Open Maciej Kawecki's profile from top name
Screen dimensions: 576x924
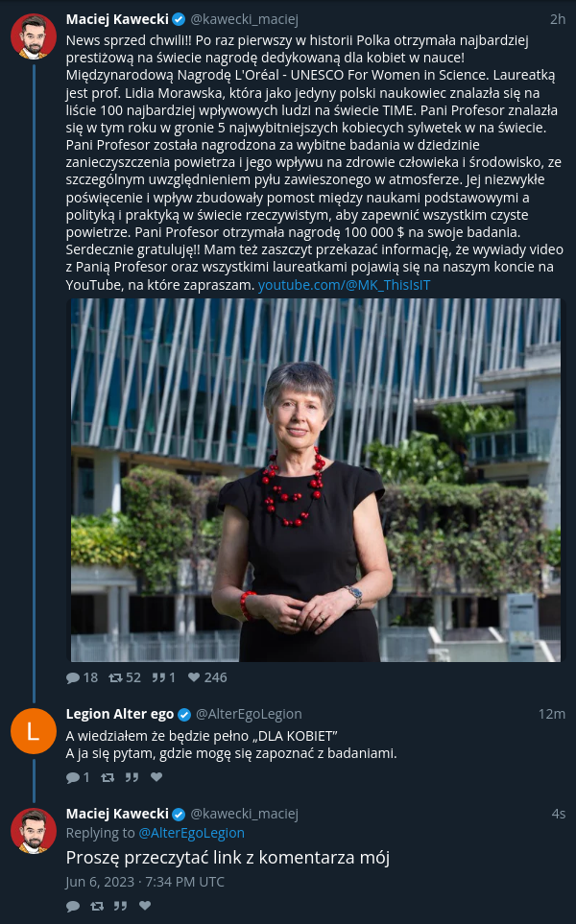coord(117,19)
